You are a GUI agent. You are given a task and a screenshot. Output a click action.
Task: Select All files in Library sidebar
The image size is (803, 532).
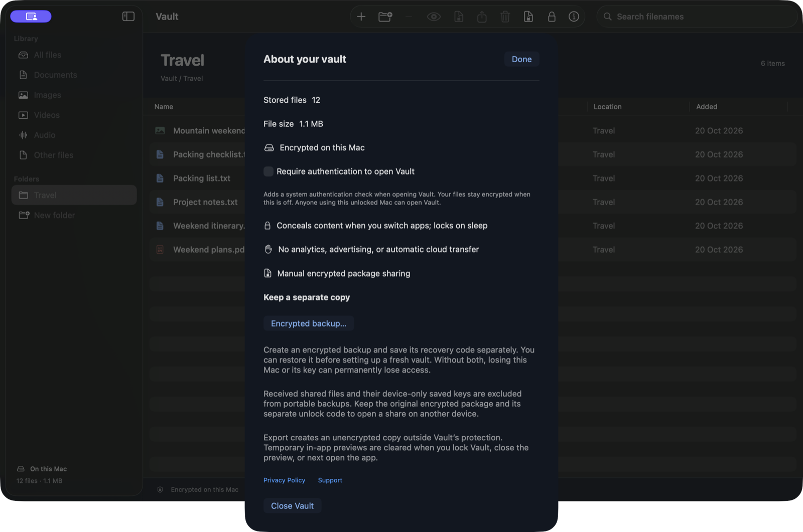(x=74, y=55)
